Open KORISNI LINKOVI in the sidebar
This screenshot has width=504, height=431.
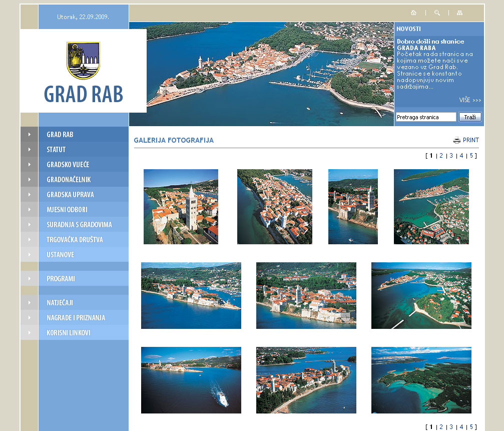(69, 333)
